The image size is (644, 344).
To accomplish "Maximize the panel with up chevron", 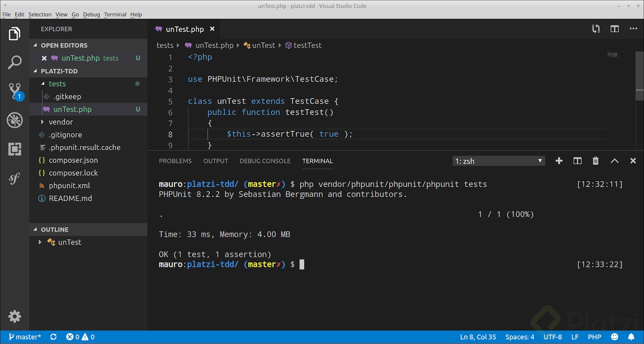I will click(615, 161).
